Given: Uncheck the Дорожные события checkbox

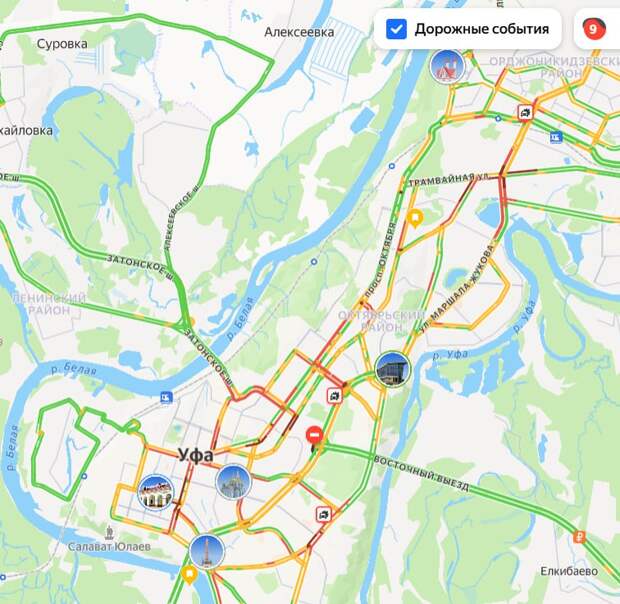Looking at the screenshot, I should (396, 29).
